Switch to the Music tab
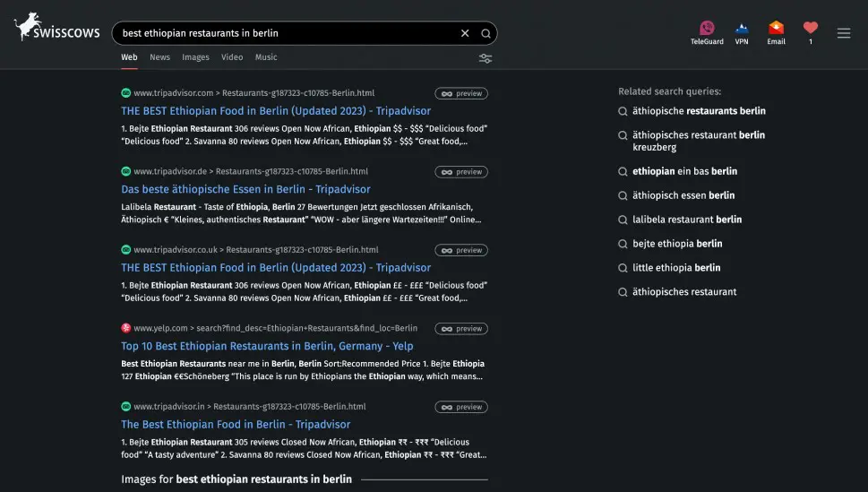The width and height of the screenshot is (868, 492). tap(266, 57)
